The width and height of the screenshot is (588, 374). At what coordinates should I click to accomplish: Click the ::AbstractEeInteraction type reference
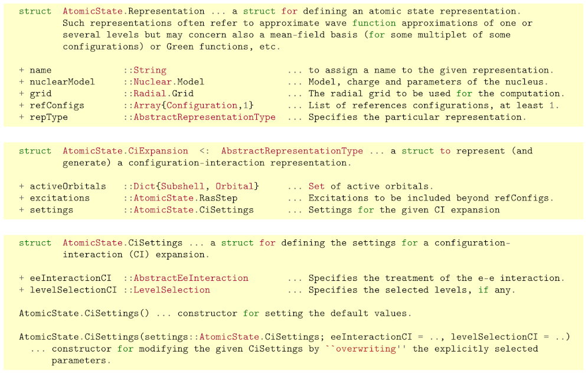[185, 278]
